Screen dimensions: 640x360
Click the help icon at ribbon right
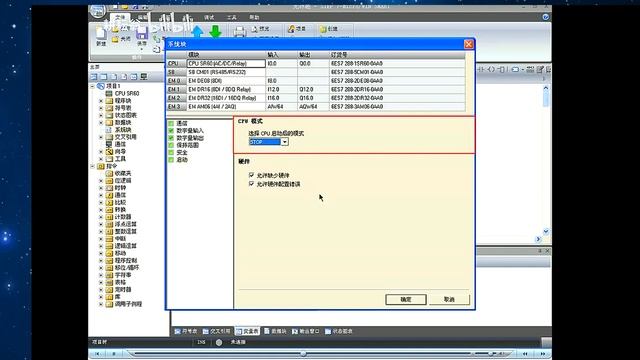[x=546, y=17]
